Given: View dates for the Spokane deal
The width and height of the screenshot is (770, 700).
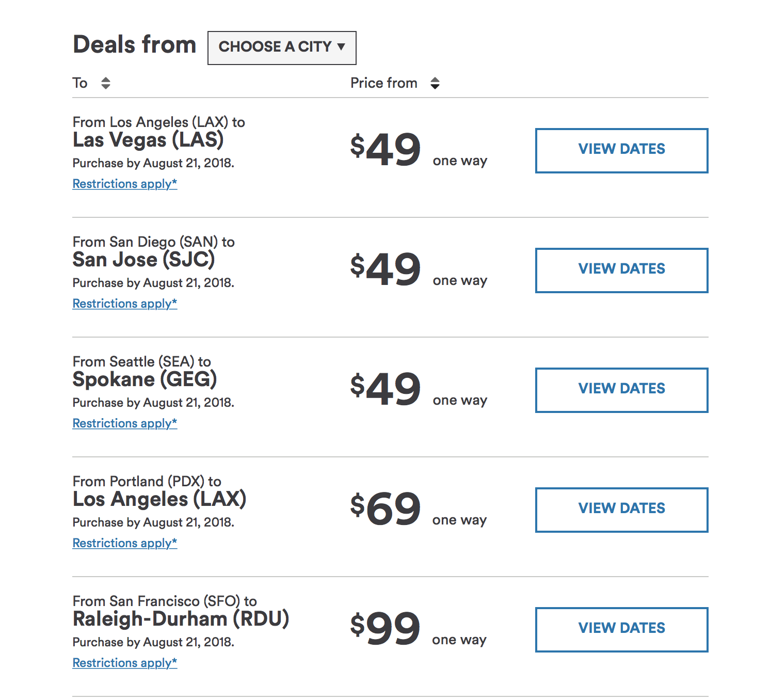Looking at the screenshot, I should click(621, 390).
